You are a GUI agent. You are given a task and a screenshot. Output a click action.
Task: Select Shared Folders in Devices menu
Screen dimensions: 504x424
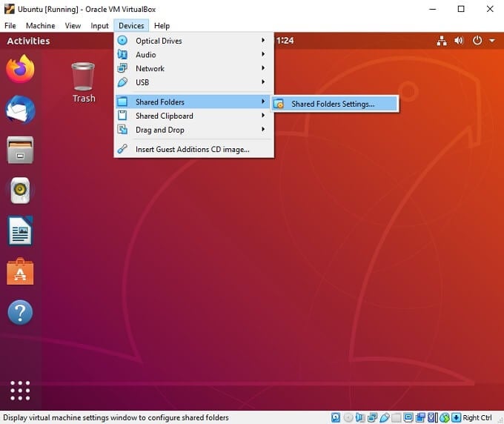[194, 102]
